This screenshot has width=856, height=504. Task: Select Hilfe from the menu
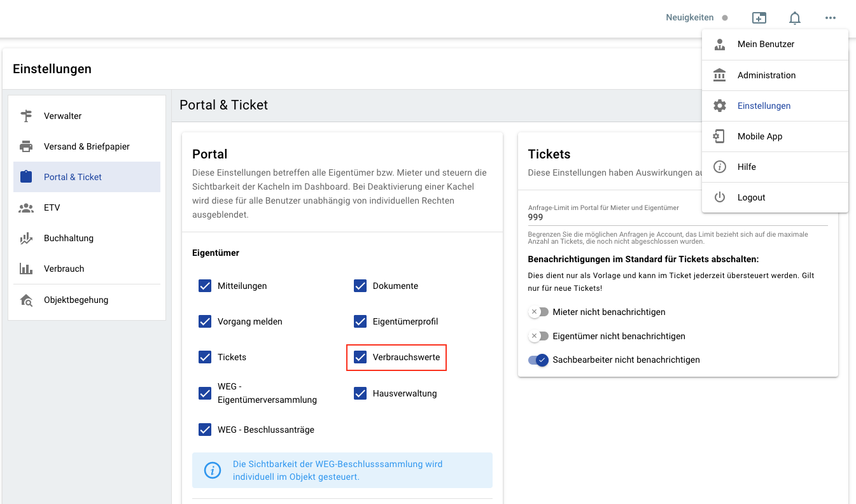775,167
